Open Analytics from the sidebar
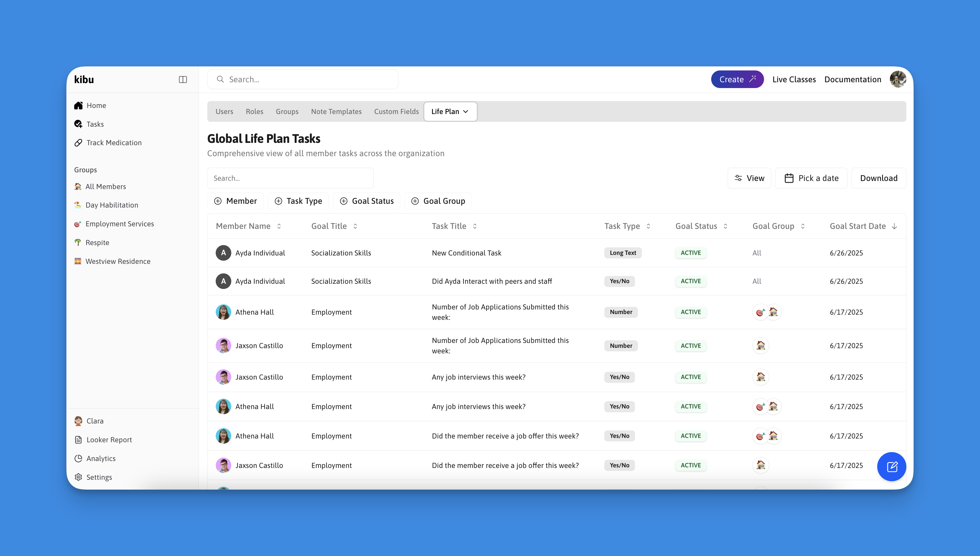This screenshot has height=556, width=980. (101, 458)
